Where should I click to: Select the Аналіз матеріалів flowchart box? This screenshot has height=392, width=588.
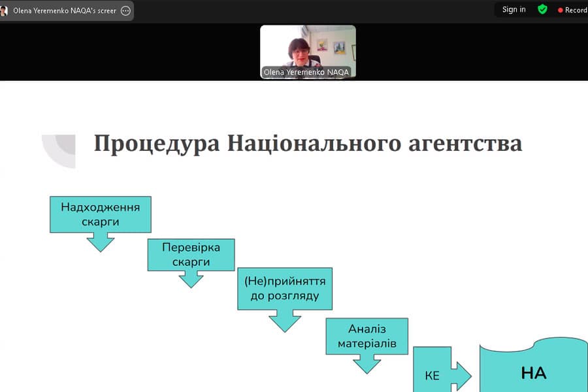367,336
